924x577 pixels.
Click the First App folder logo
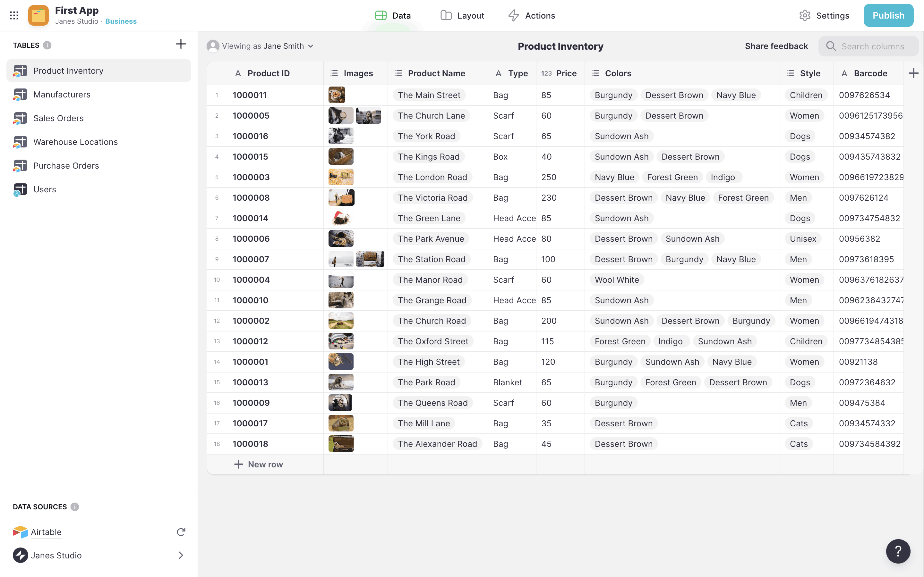tap(38, 15)
